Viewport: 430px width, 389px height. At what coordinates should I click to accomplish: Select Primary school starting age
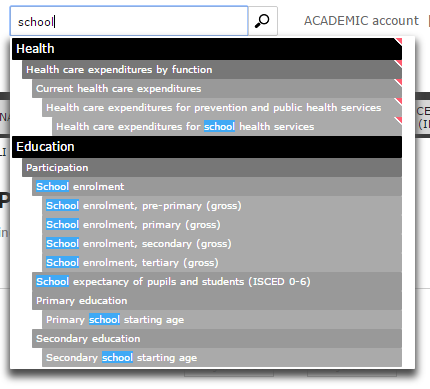[222, 320]
